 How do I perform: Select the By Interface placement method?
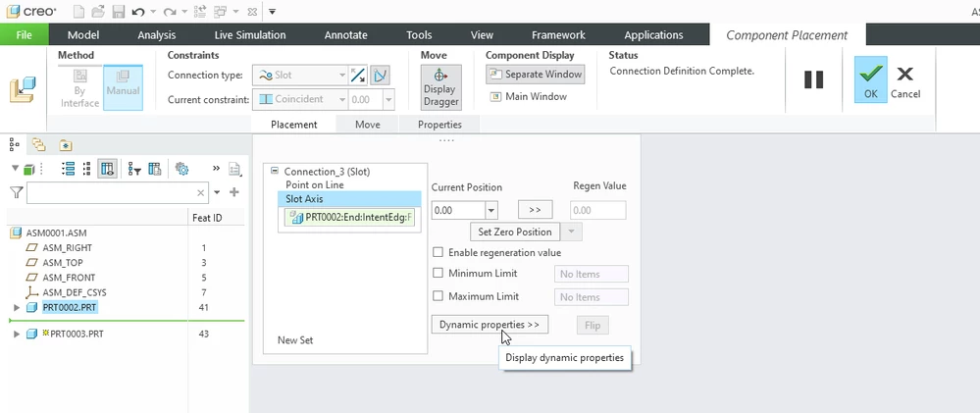(80, 88)
